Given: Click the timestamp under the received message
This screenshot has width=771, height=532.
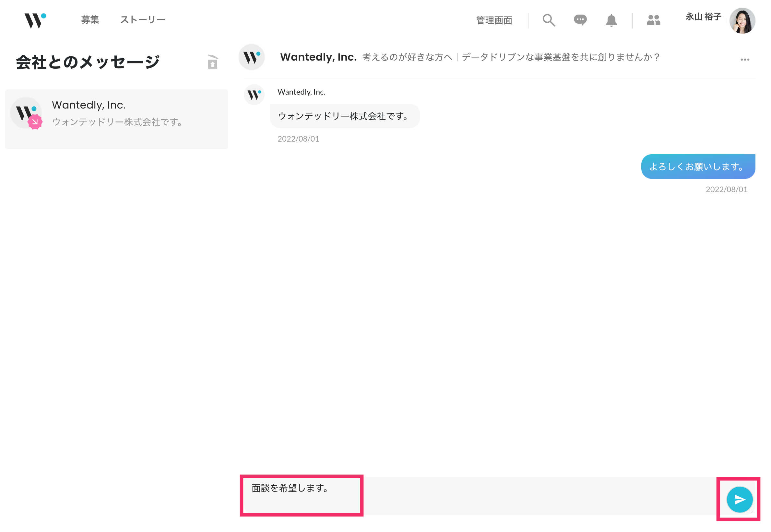Looking at the screenshot, I should 298,139.
